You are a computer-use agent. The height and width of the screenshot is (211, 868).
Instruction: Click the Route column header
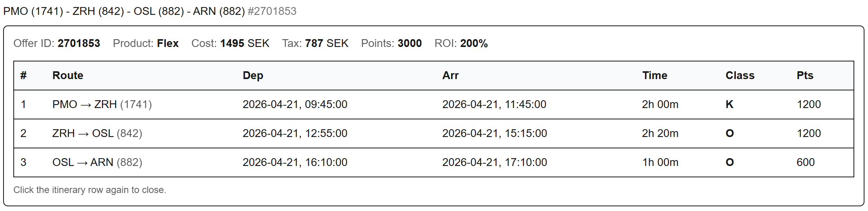68,75
